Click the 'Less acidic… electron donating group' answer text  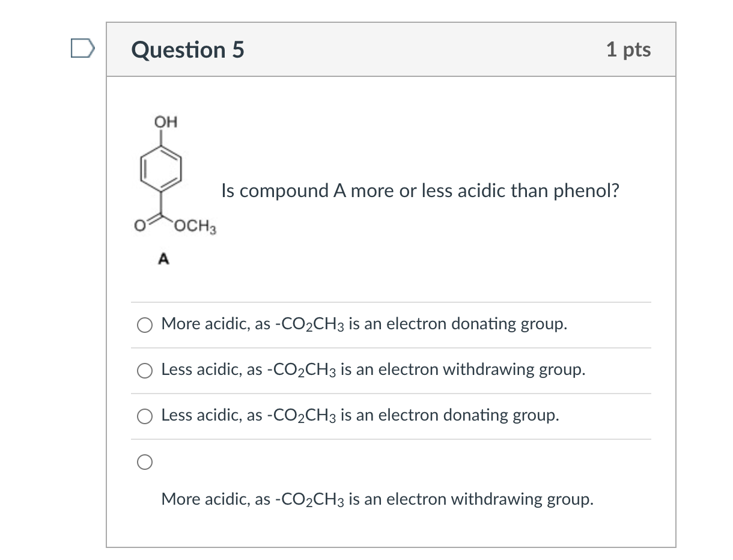point(360,415)
